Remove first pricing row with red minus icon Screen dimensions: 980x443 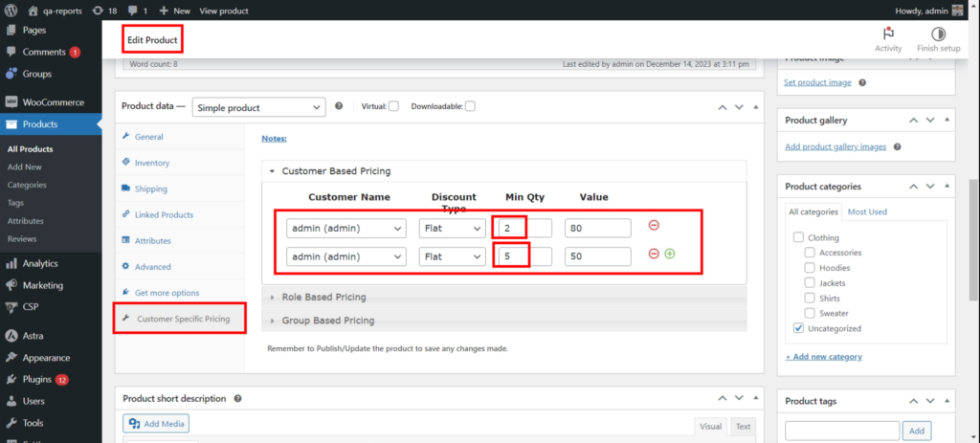tap(654, 226)
